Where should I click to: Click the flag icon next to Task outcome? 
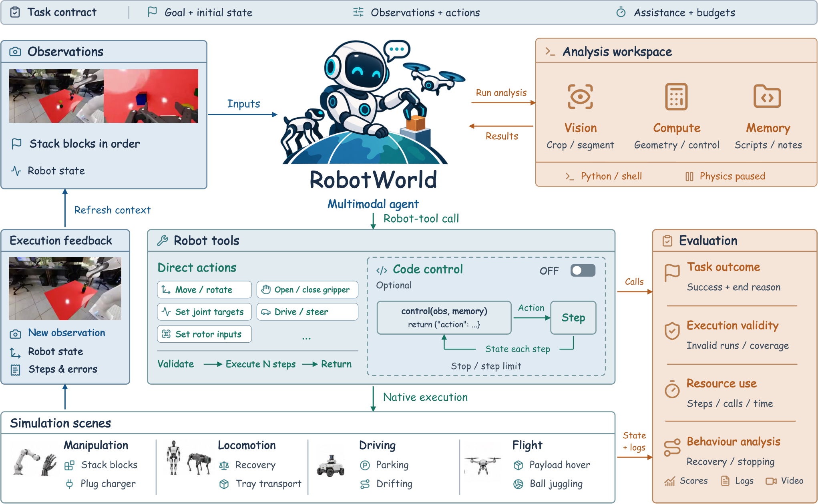[x=672, y=273]
